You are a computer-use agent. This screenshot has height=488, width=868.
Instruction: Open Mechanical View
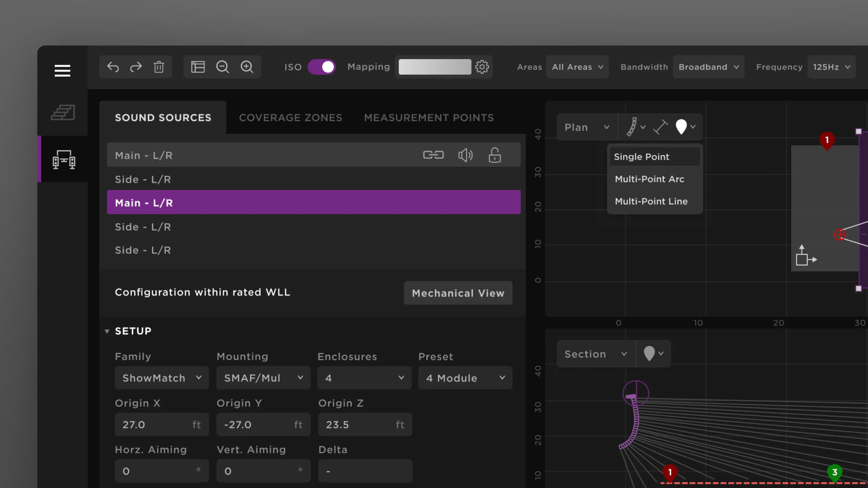(458, 293)
